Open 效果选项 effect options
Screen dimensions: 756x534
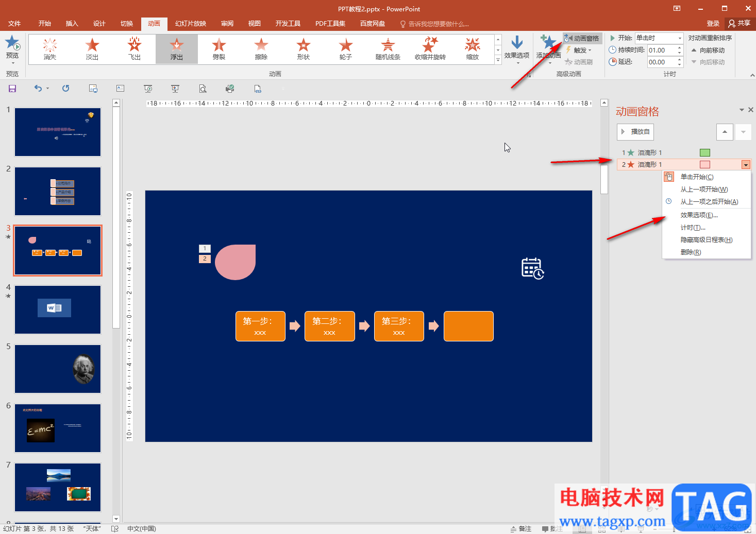pyautogui.click(x=517, y=49)
